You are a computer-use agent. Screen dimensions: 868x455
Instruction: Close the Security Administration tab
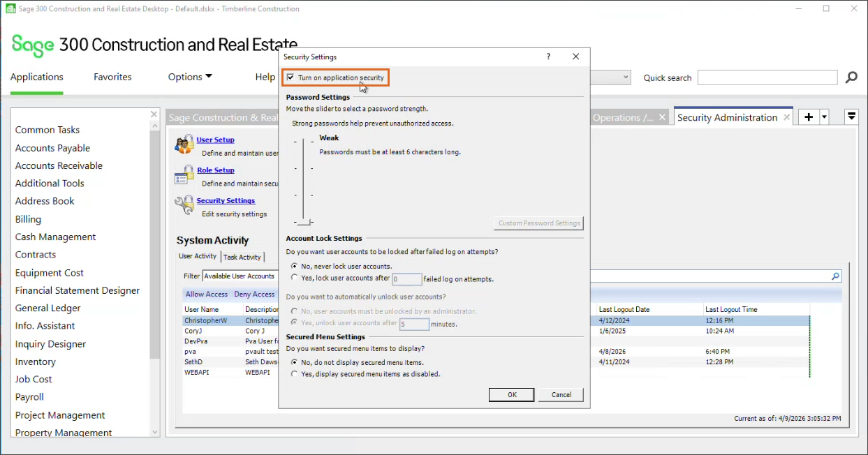(x=787, y=117)
